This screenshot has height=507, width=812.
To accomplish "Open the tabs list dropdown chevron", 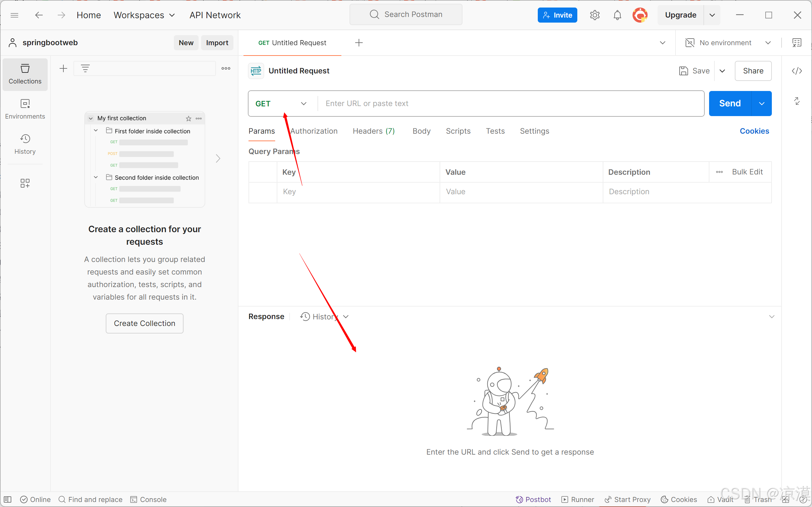I will [x=662, y=43].
